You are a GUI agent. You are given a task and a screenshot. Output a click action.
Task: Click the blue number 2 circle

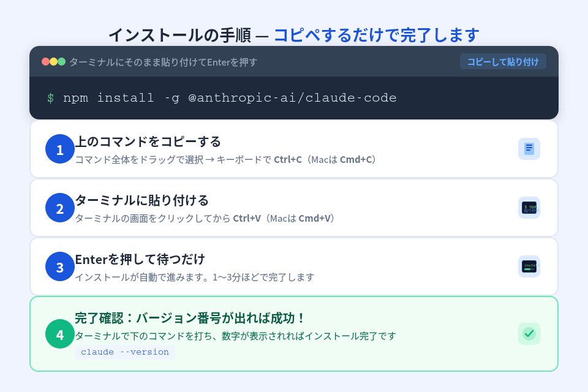pos(60,208)
